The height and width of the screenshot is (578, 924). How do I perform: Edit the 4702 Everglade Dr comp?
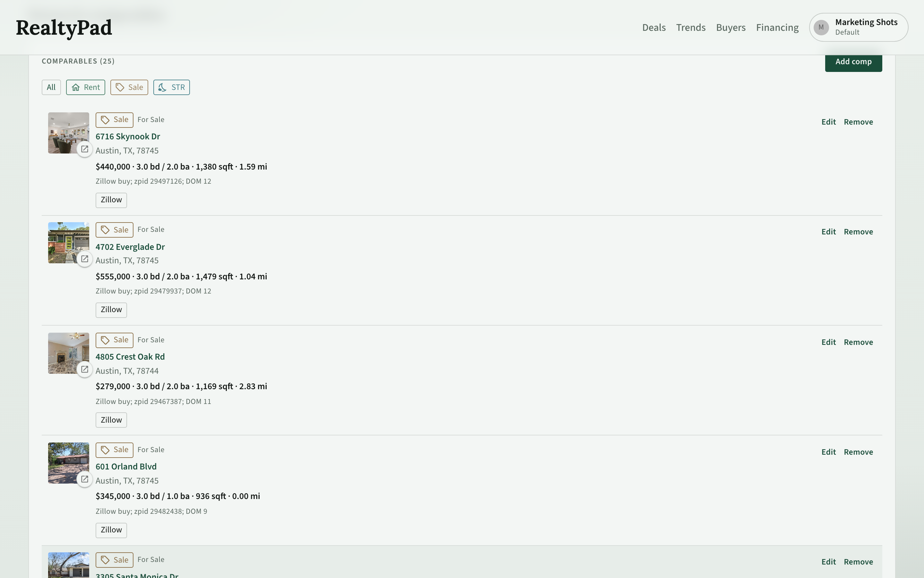tap(828, 232)
